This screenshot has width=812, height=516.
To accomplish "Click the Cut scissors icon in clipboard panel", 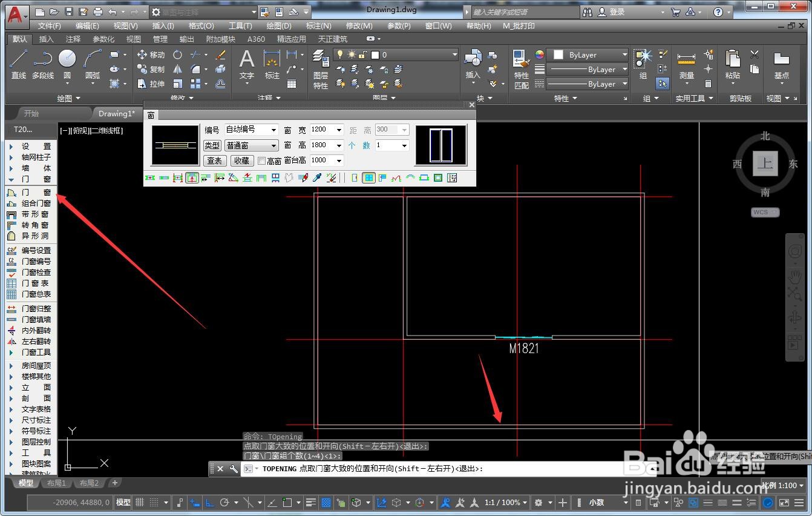I will click(x=755, y=55).
